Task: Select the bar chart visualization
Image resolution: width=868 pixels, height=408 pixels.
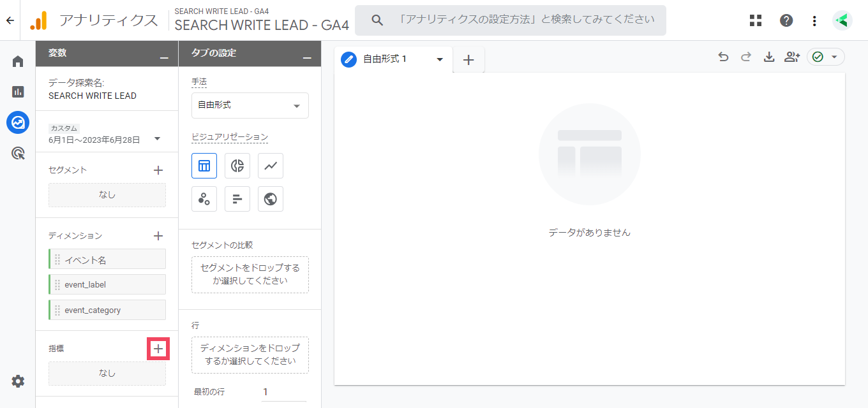Action: click(x=237, y=199)
